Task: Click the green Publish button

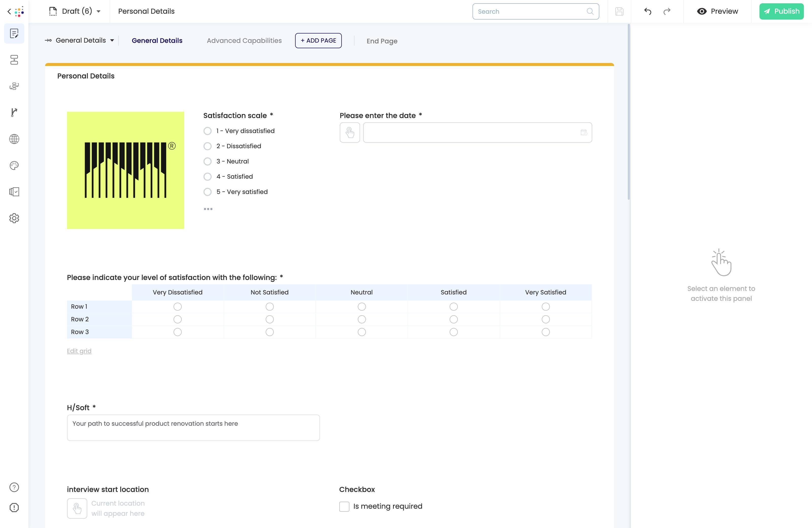Action: [x=781, y=11]
